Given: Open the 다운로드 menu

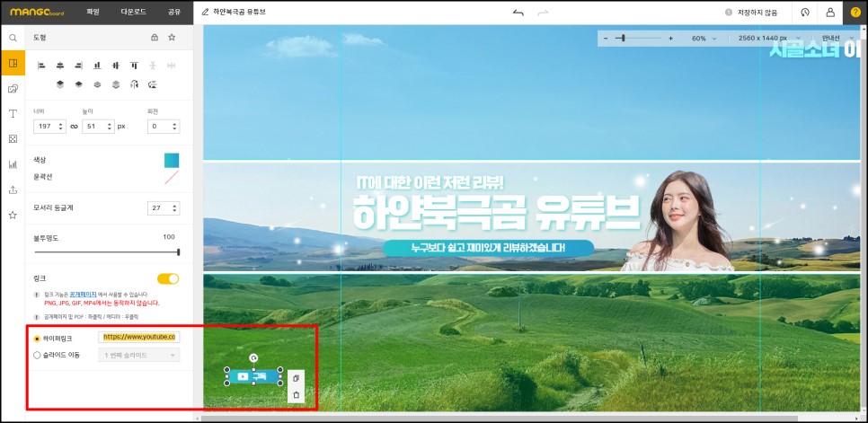Looking at the screenshot, I should coord(133,12).
